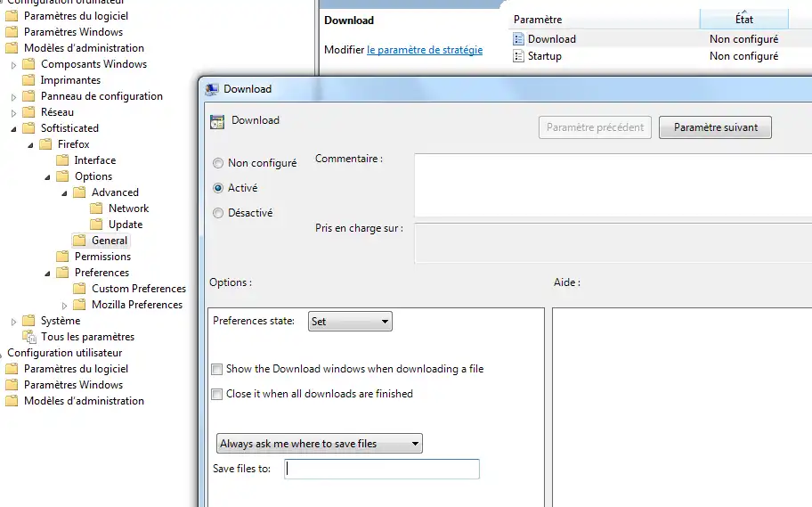Click Non configuré state of Download row
812x507 pixels.
743,39
